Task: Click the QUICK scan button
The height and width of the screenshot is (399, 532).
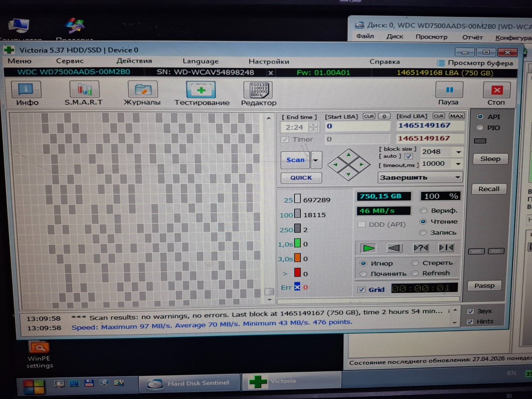Action: point(301,178)
